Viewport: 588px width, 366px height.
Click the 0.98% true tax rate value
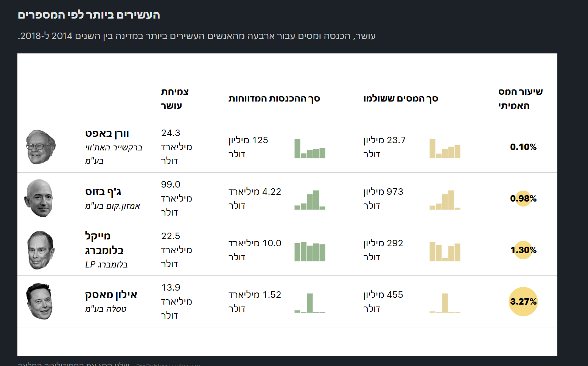523,199
